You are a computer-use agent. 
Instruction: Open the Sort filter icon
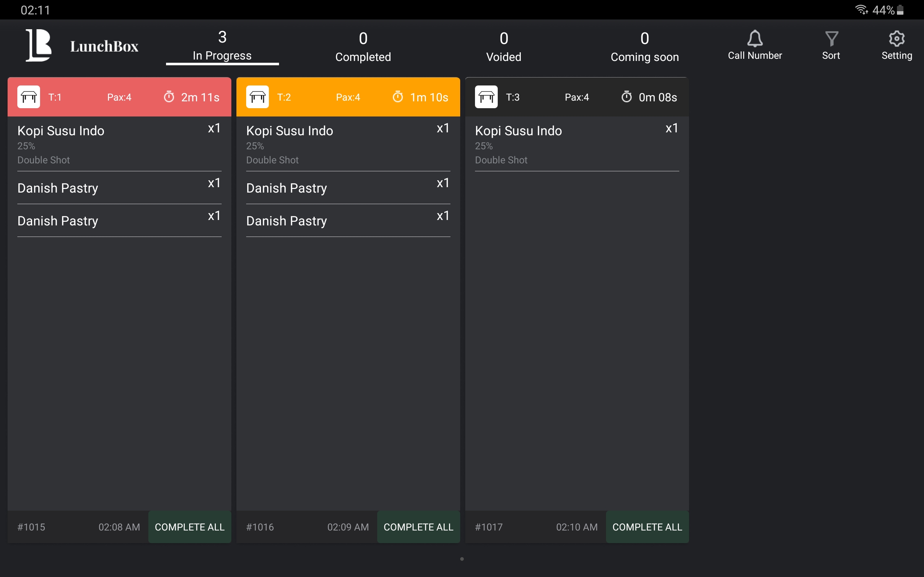[x=831, y=39]
